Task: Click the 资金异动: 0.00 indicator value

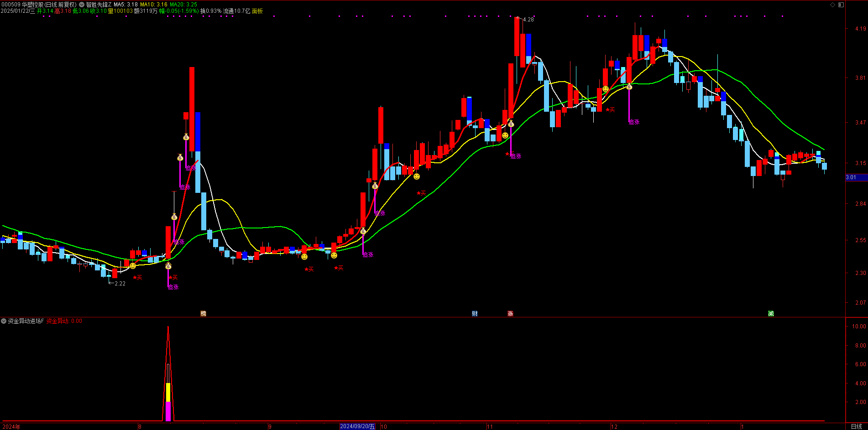Action: [x=64, y=321]
